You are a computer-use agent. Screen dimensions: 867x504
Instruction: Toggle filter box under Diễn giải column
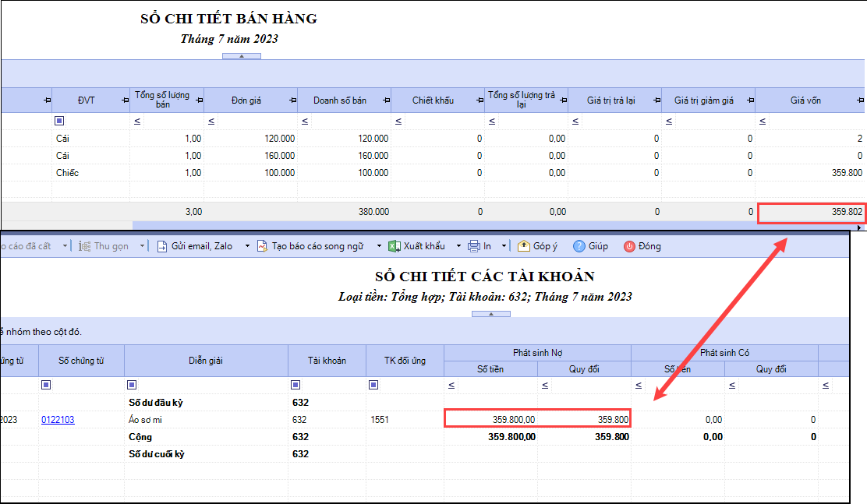pos(132,385)
